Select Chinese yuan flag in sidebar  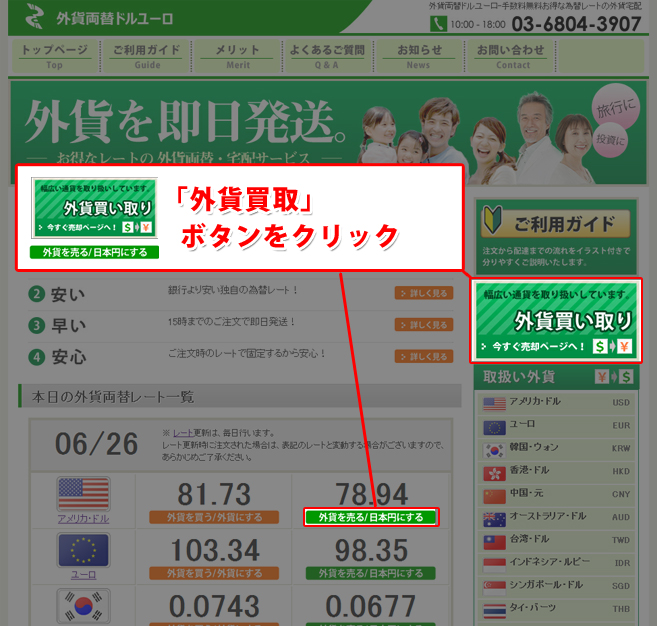click(x=494, y=495)
